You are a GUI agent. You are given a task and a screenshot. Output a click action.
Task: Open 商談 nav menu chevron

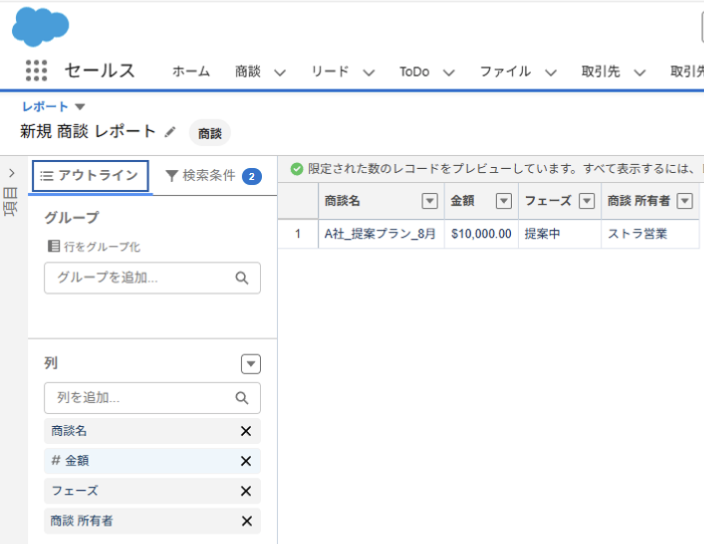pyautogui.click(x=280, y=73)
